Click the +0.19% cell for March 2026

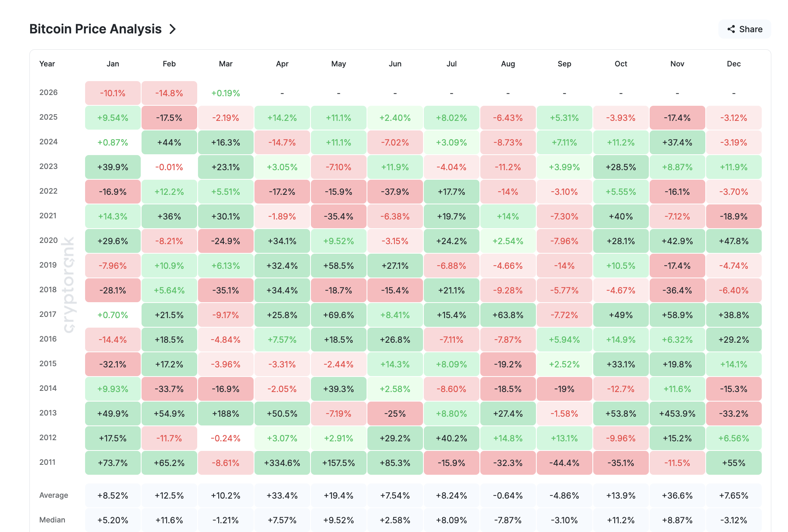225,93
